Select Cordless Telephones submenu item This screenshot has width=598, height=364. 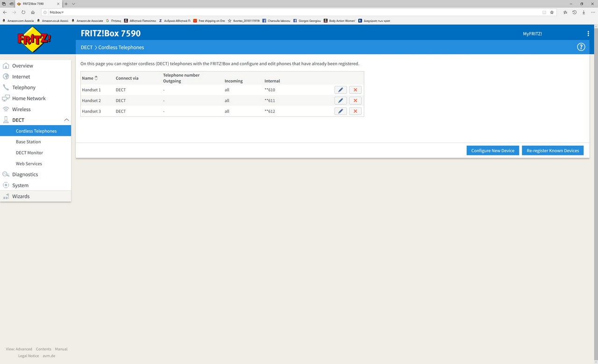36,131
